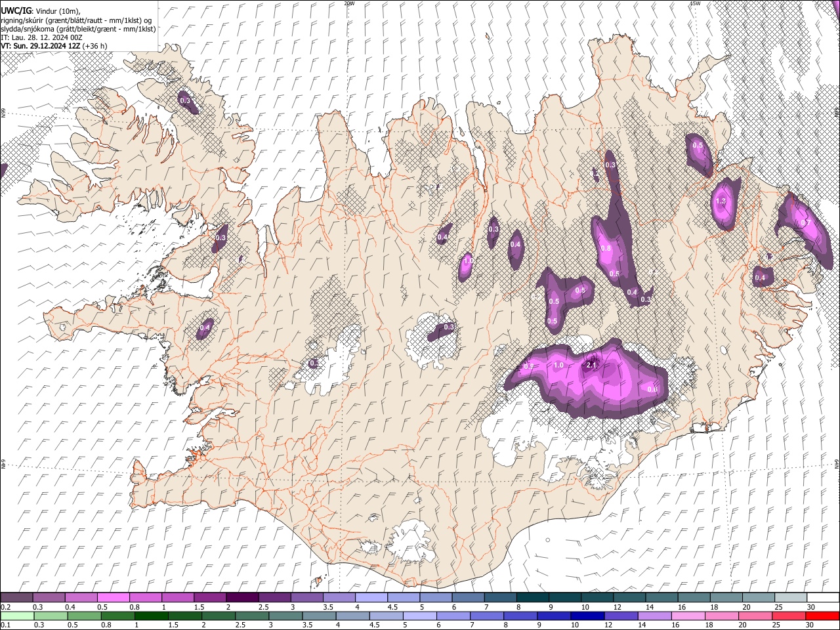Pick the upper legend swatch between 8 and 9

(532, 597)
